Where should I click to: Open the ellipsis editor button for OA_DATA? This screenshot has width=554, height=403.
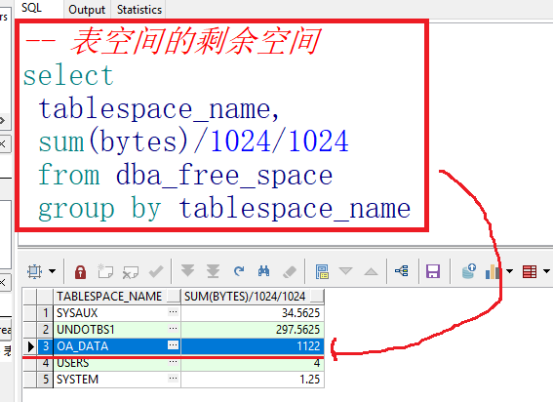[x=173, y=345]
